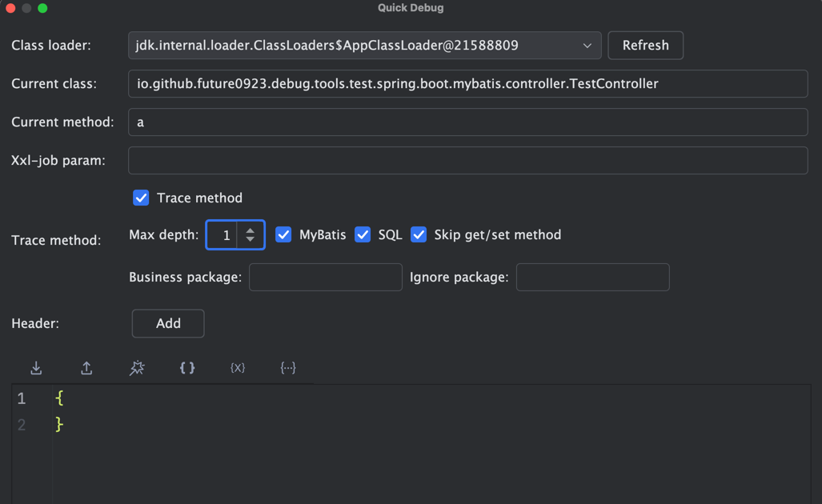Image resolution: width=822 pixels, height=504 pixels.
Task: Click the {...} collapsed braces icon
Action: 288,368
